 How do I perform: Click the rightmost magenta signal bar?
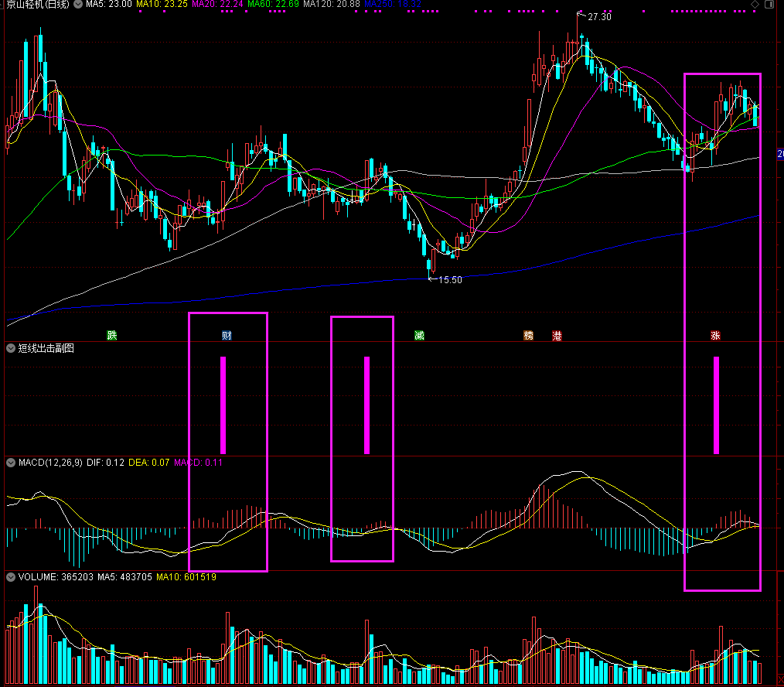(716, 405)
